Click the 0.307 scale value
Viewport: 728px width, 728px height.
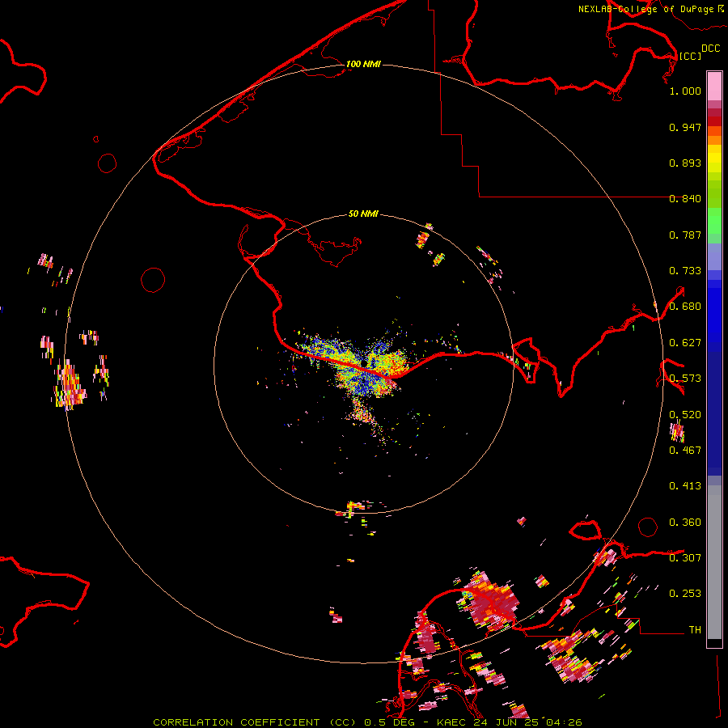point(685,558)
